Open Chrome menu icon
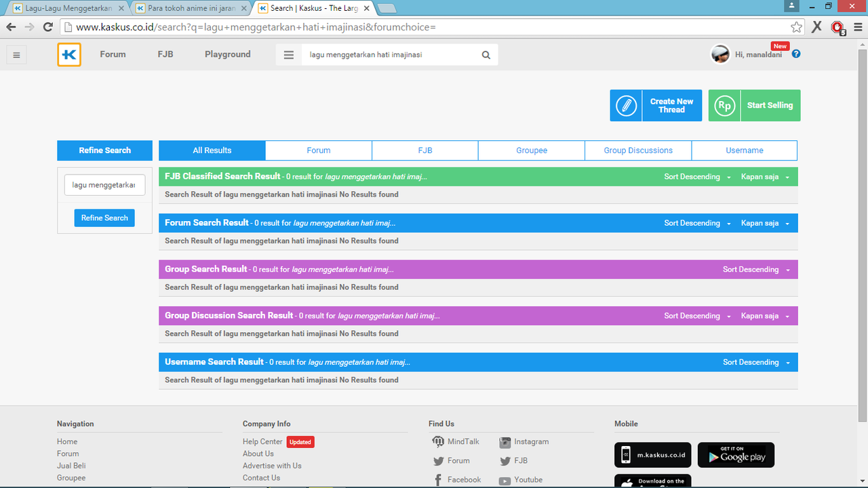868x488 pixels. [857, 27]
